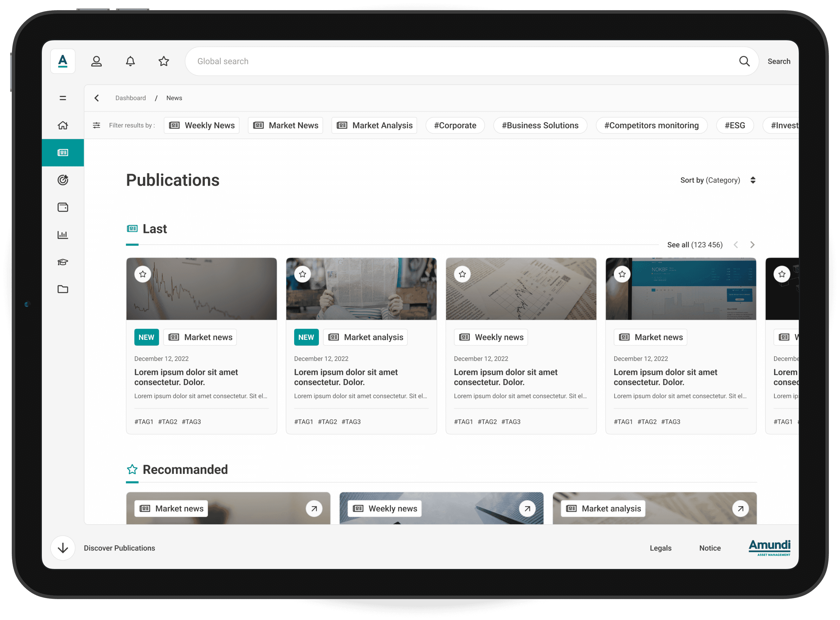
Task: Click See all (123 456) link
Action: [695, 245]
